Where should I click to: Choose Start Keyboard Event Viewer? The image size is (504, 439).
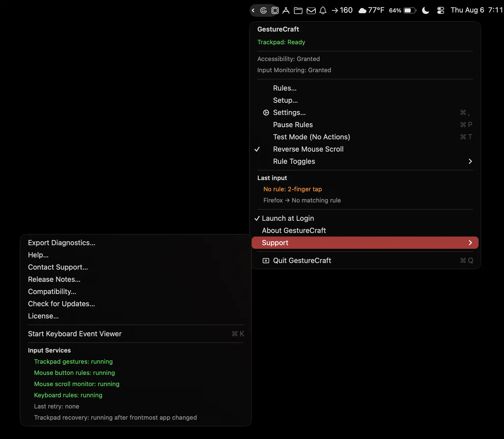(136, 334)
